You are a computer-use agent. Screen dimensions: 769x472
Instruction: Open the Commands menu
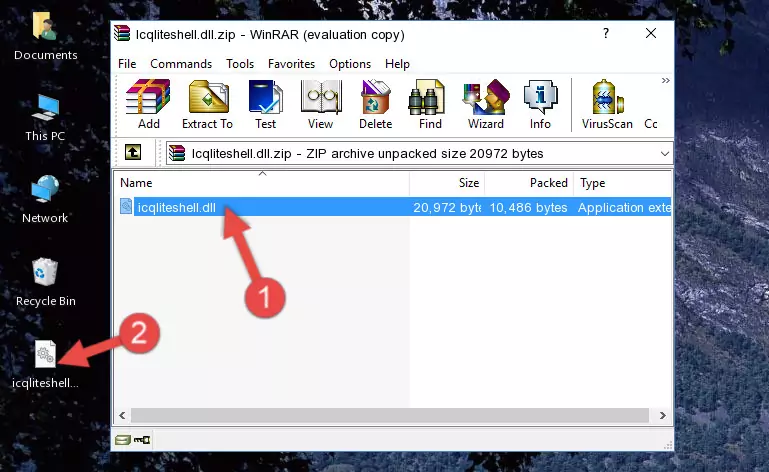(x=181, y=64)
